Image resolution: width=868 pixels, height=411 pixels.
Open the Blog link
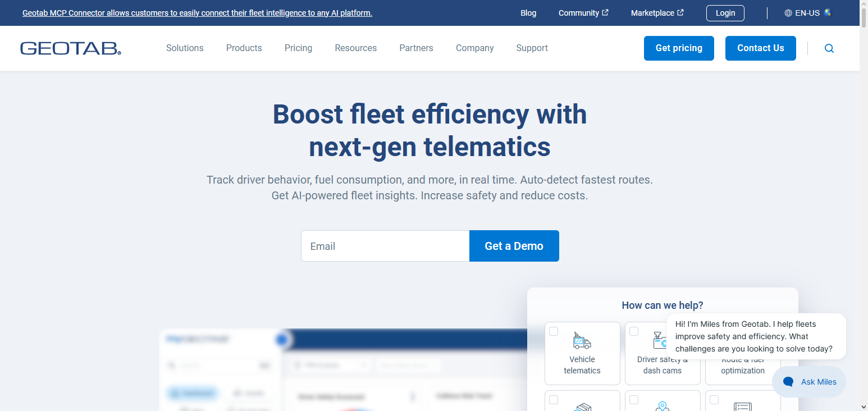[528, 13]
